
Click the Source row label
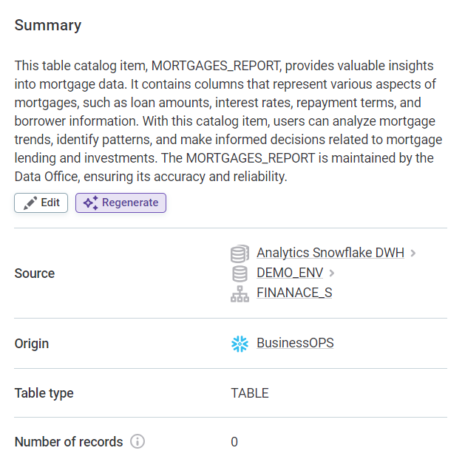coord(35,273)
